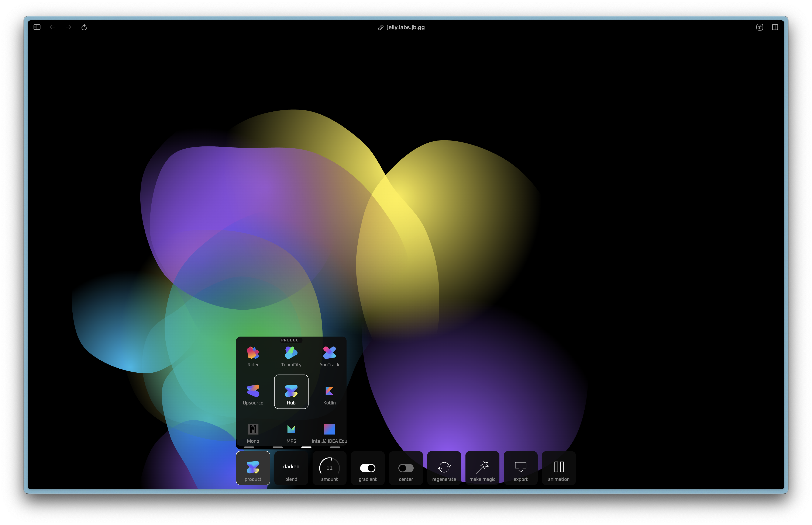Click the make magic wand button
812x525 pixels.
pyautogui.click(x=482, y=468)
